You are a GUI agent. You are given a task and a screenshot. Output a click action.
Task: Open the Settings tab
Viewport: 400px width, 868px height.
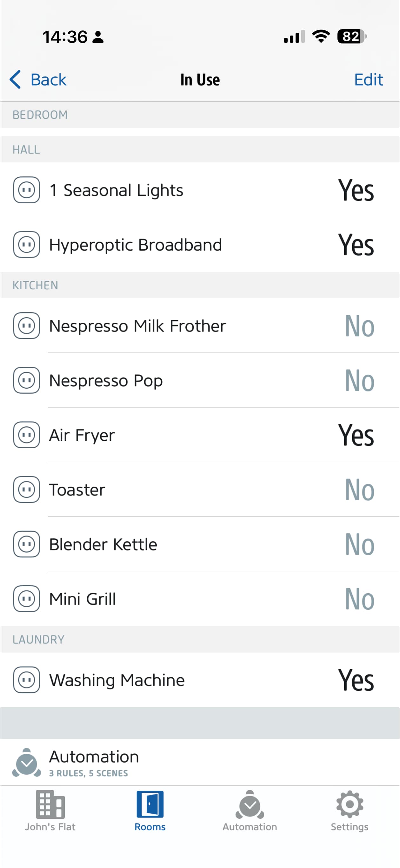pyautogui.click(x=350, y=810)
